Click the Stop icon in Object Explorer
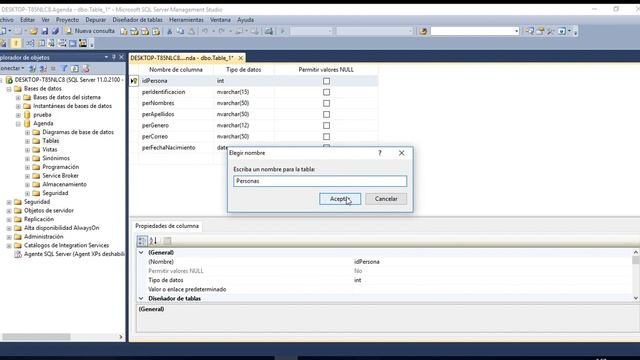 53,69
